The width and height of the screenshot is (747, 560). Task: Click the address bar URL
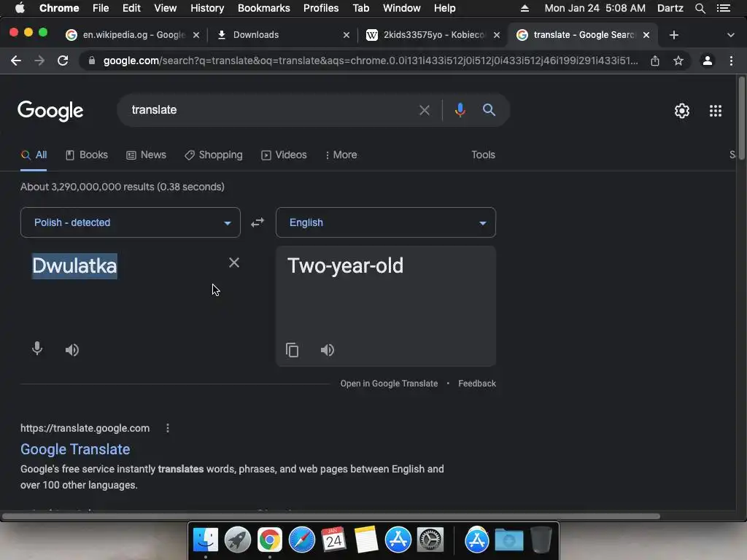(x=370, y=61)
